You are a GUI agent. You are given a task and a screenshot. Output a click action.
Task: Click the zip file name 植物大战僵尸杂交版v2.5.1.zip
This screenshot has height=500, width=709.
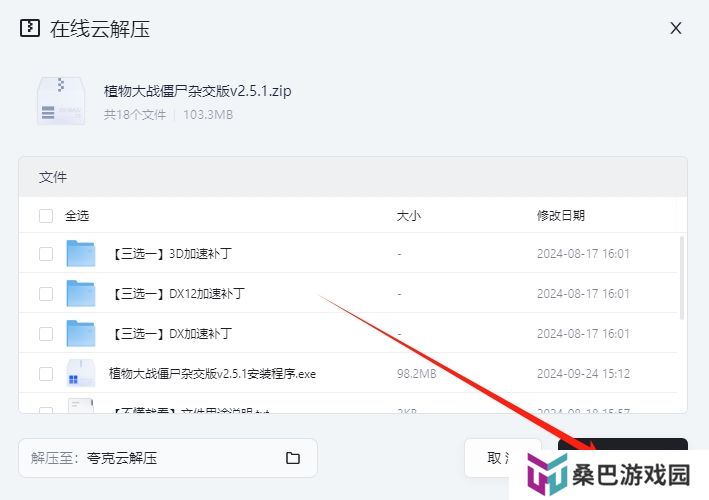(x=198, y=91)
